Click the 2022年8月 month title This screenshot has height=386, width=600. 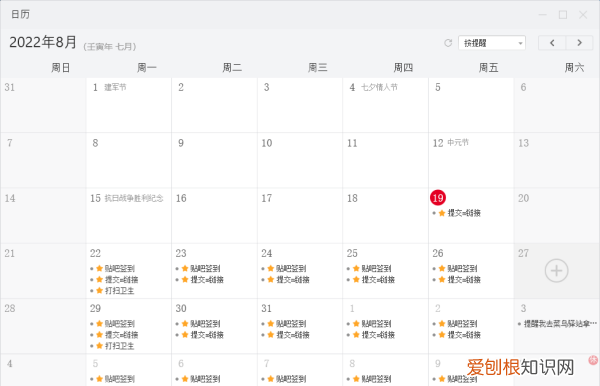tap(43, 42)
